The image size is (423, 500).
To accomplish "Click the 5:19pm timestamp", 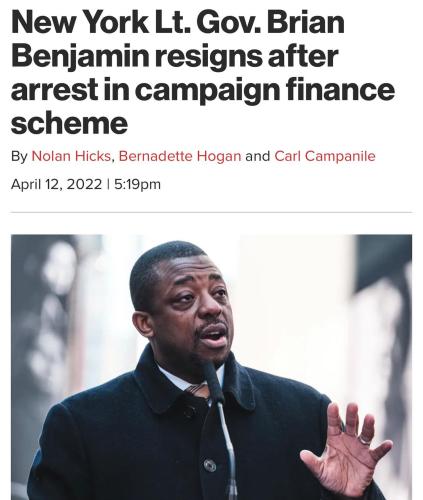I will point(137,184).
